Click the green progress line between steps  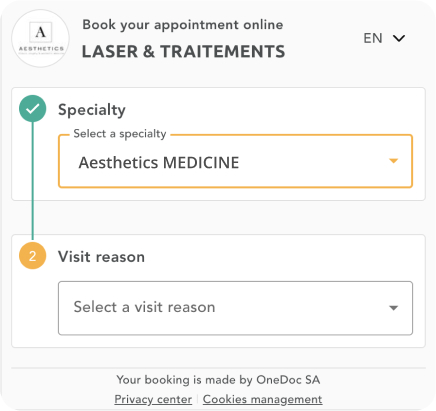coord(33,181)
